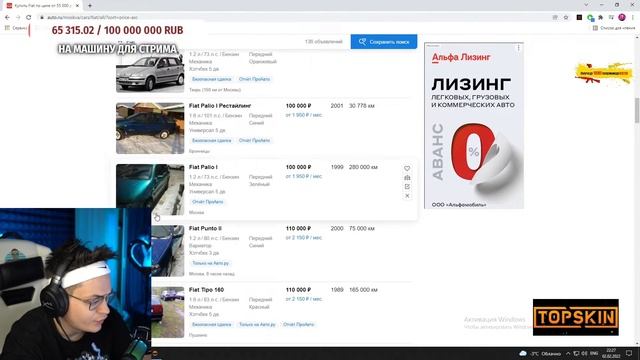Open the network icon in system tray

click(576, 353)
